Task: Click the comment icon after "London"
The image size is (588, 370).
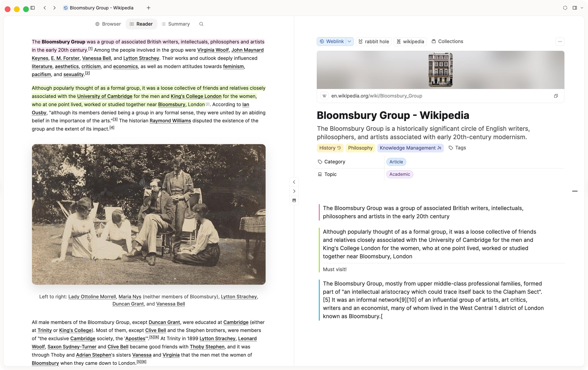Action: click(208, 105)
